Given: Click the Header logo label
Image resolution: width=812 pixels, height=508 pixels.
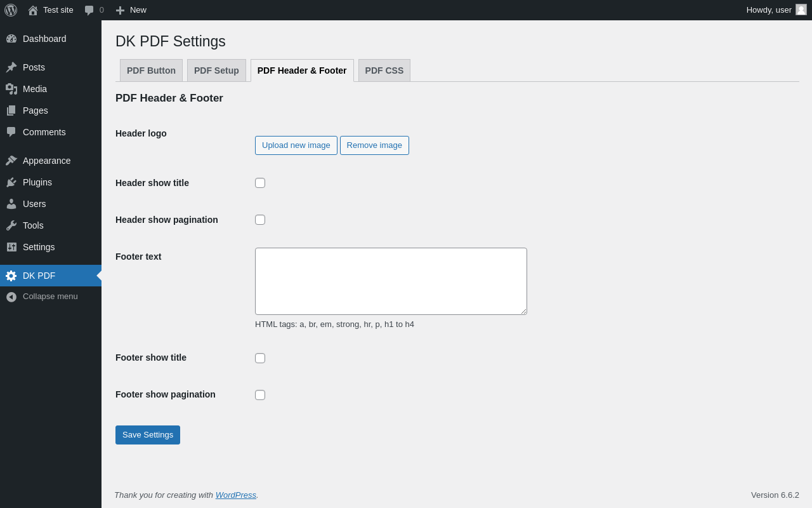Looking at the screenshot, I should coord(141,133).
